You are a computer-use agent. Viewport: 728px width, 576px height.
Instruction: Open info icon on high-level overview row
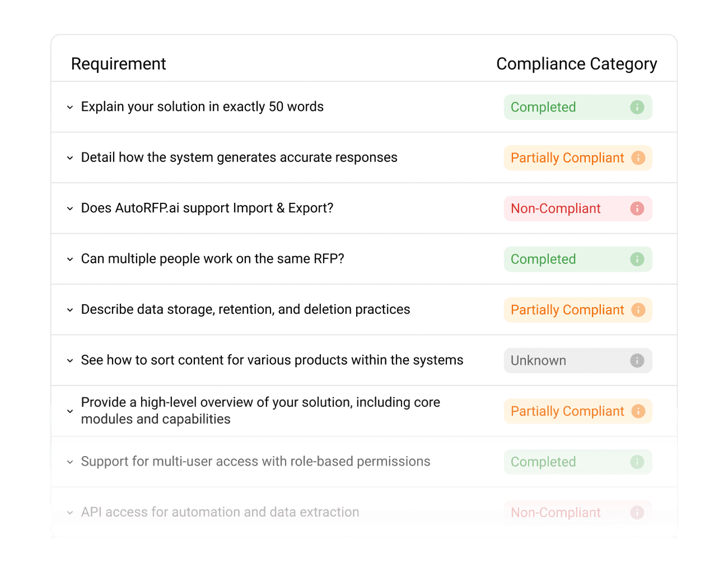point(638,411)
